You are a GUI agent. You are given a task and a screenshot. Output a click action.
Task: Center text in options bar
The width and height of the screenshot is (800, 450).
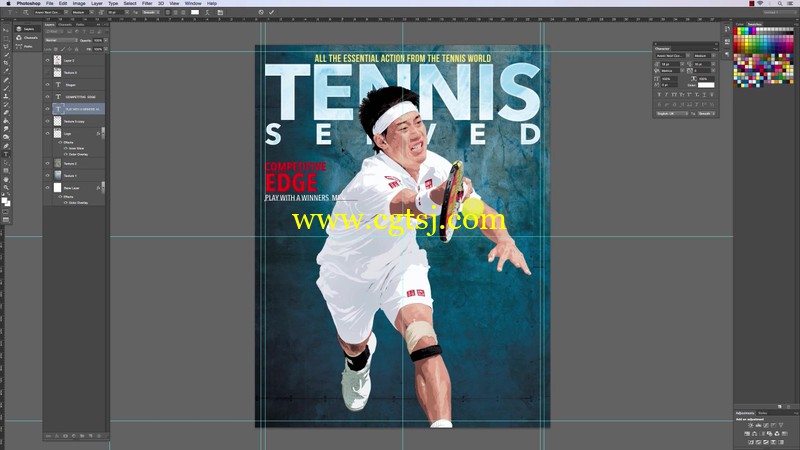[176, 12]
